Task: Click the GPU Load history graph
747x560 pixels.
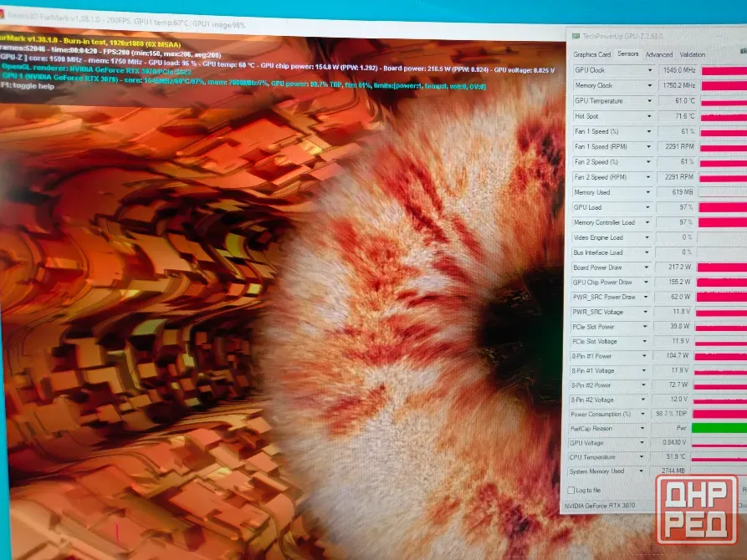Action: (x=722, y=207)
